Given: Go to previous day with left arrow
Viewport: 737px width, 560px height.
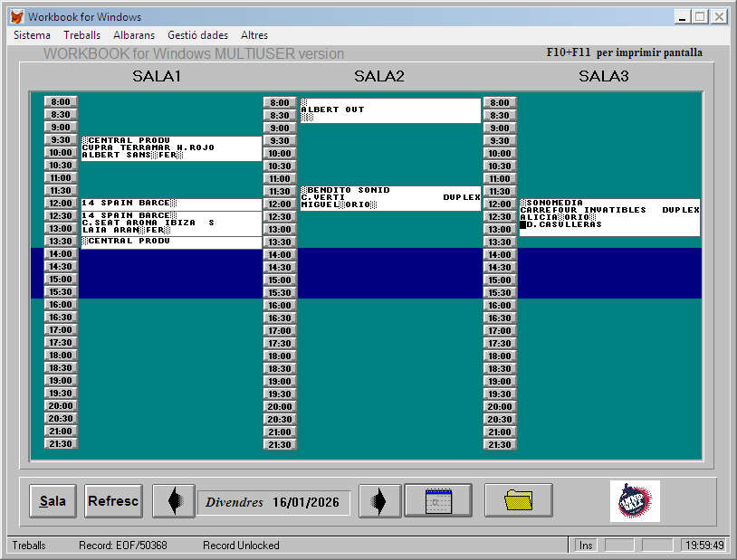Looking at the screenshot, I should click(173, 500).
